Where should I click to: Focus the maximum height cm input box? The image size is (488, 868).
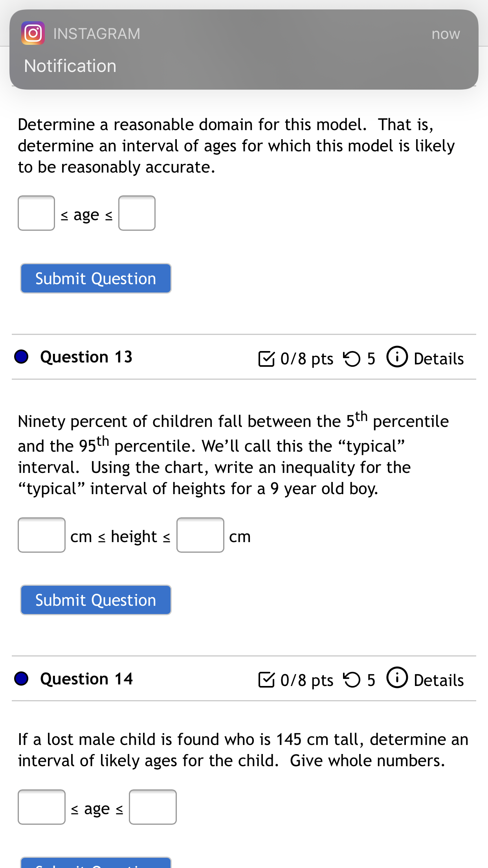click(200, 535)
